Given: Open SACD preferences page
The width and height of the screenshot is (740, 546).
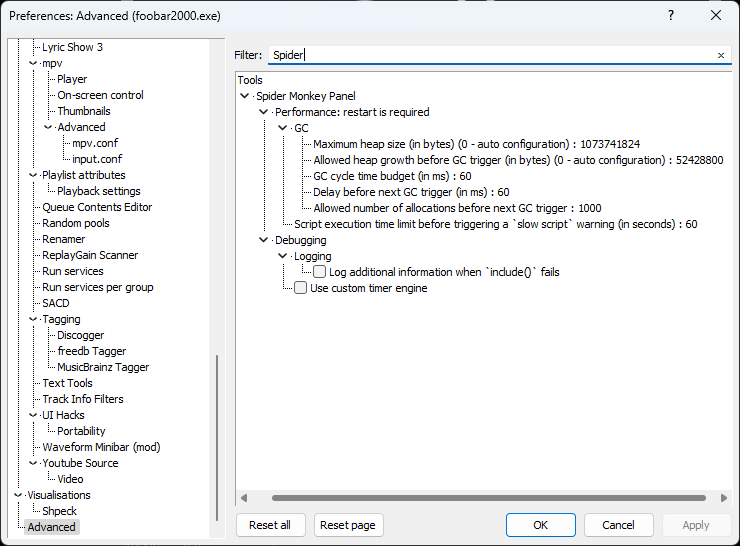Looking at the screenshot, I should 56,303.
